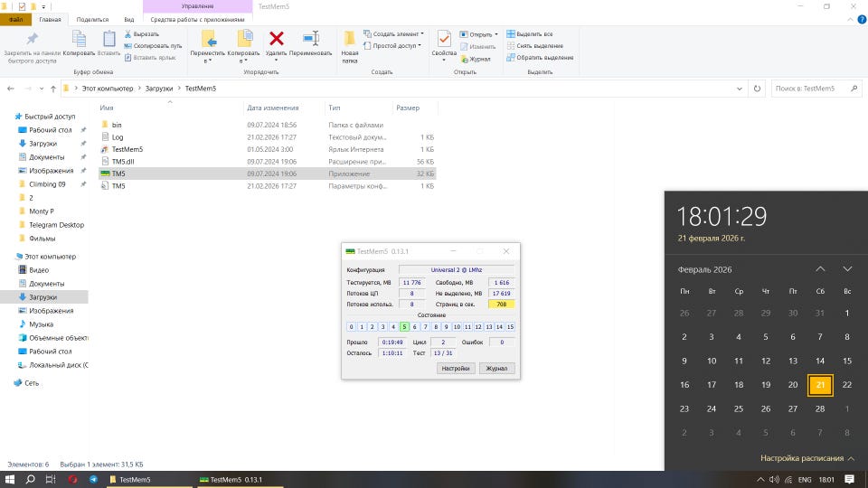Click Журнал in the Открыть group
The width and height of the screenshot is (868, 488).
[x=475, y=59]
